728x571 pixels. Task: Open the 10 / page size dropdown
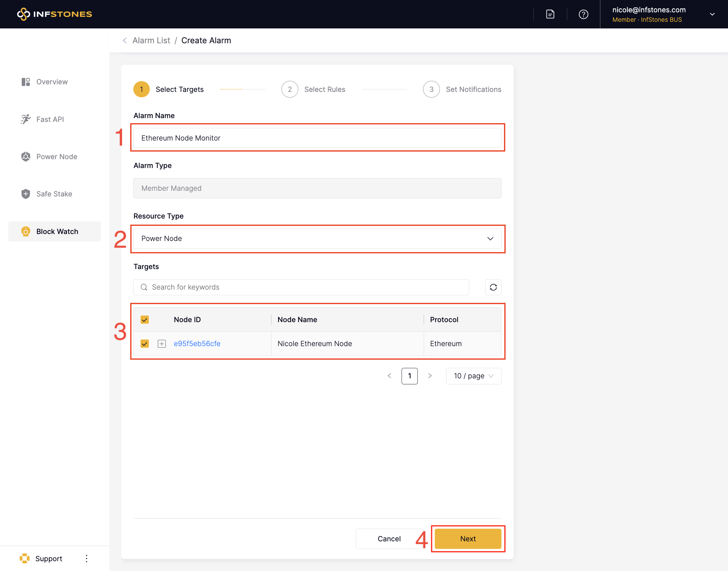[x=473, y=376]
